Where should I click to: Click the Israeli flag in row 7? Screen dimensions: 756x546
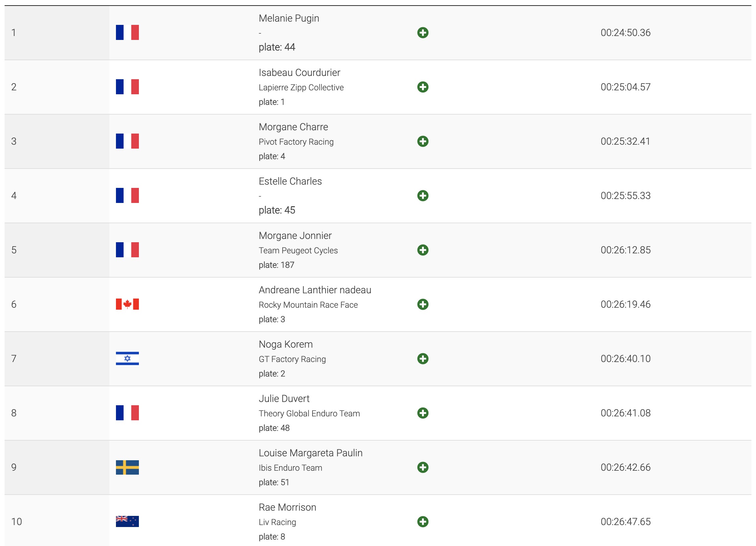[x=127, y=358]
